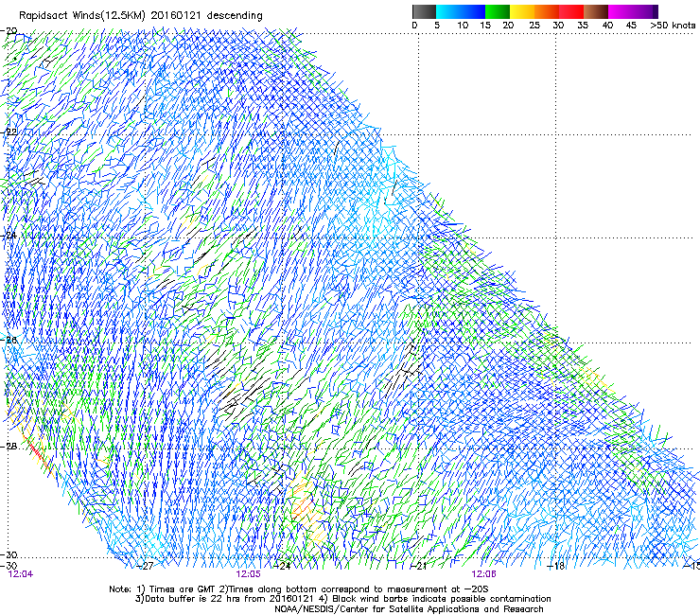Image resolution: width=700 pixels, height=615 pixels.
Task: Click the yellow 20-25 knots legend color
Action: 522,11
